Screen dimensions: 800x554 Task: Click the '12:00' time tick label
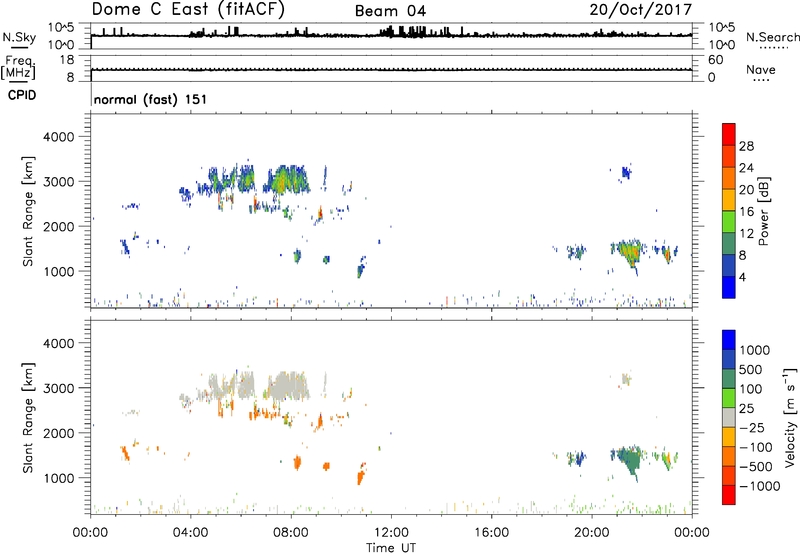point(391,533)
